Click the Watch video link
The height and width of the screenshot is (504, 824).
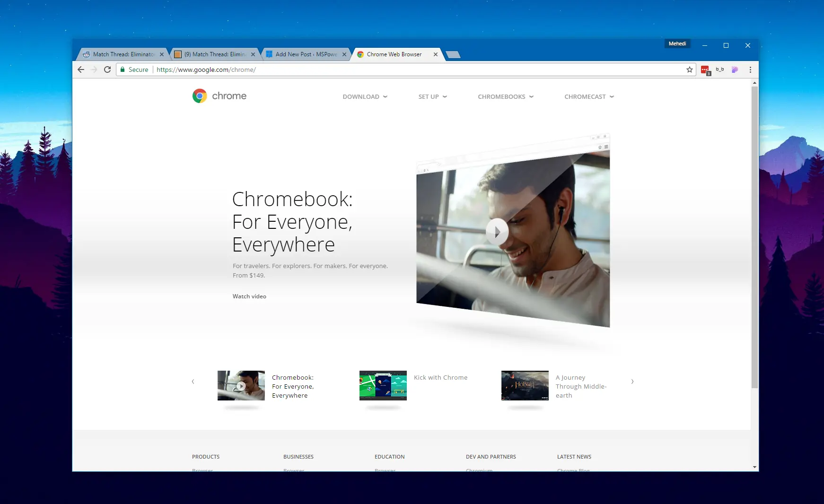249,296
